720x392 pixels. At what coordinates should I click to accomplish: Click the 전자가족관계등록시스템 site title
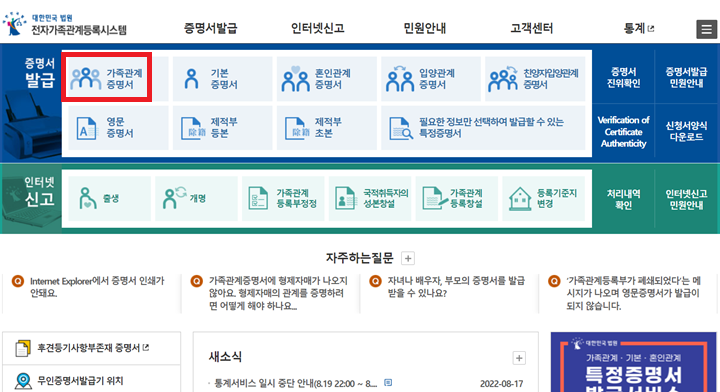coord(79,30)
